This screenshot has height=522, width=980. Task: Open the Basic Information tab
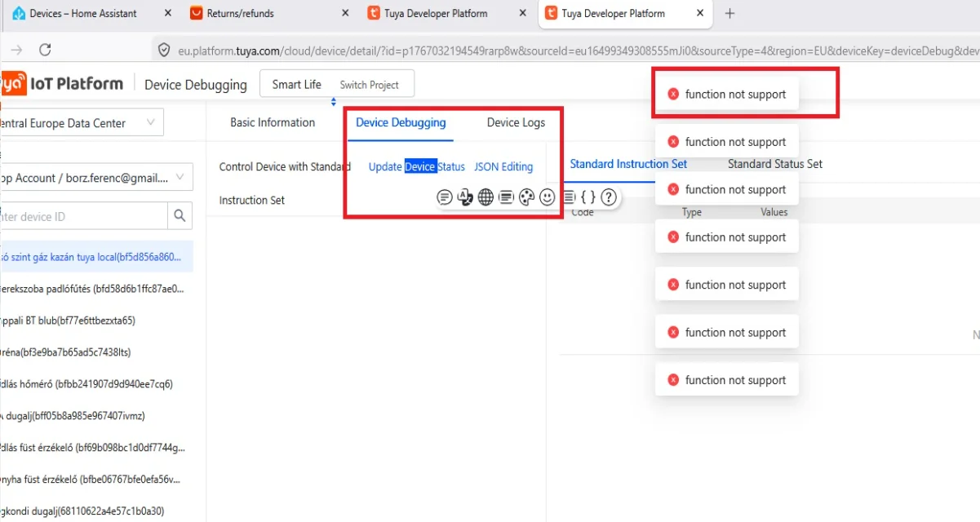point(273,122)
